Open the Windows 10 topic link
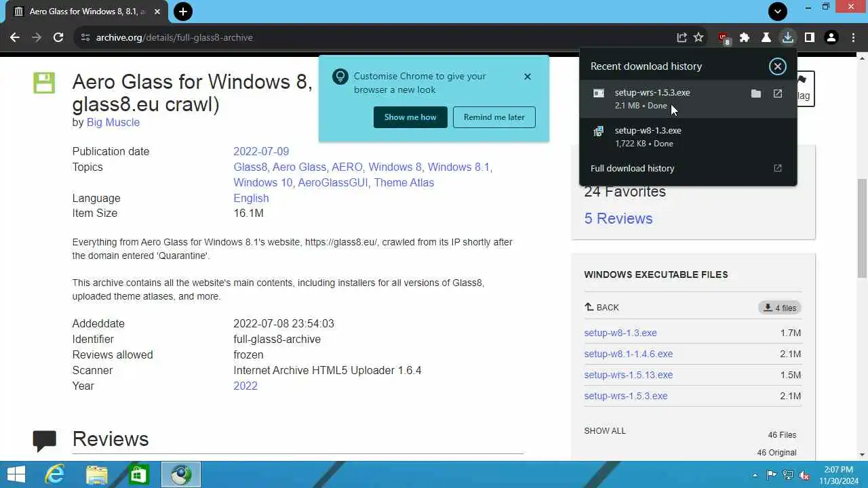This screenshot has height=488, width=868. click(263, 182)
